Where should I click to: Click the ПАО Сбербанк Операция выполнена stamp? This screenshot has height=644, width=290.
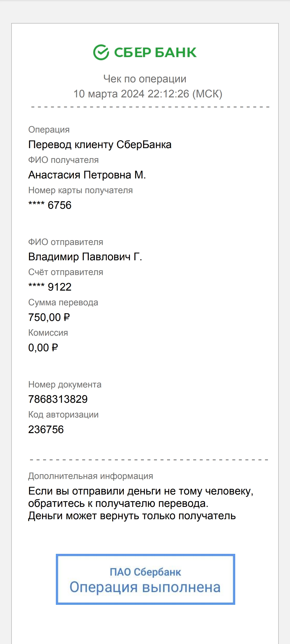145,579
